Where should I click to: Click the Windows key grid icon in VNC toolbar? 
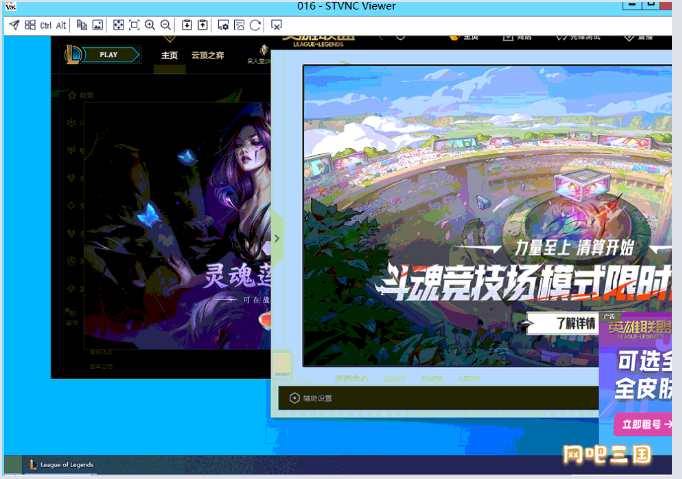coord(30,25)
